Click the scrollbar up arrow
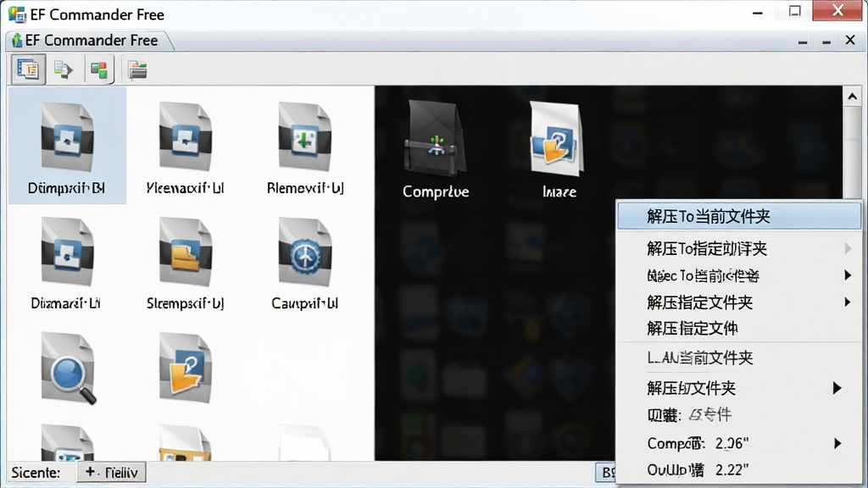The height and width of the screenshot is (488, 868). pyautogui.click(x=852, y=97)
